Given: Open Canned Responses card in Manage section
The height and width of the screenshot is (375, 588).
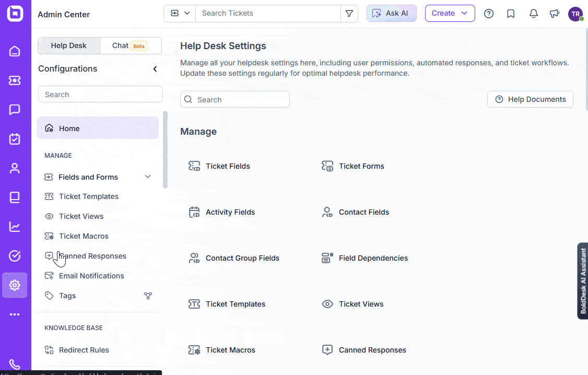Looking at the screenshot, I should tap(364, 350).
